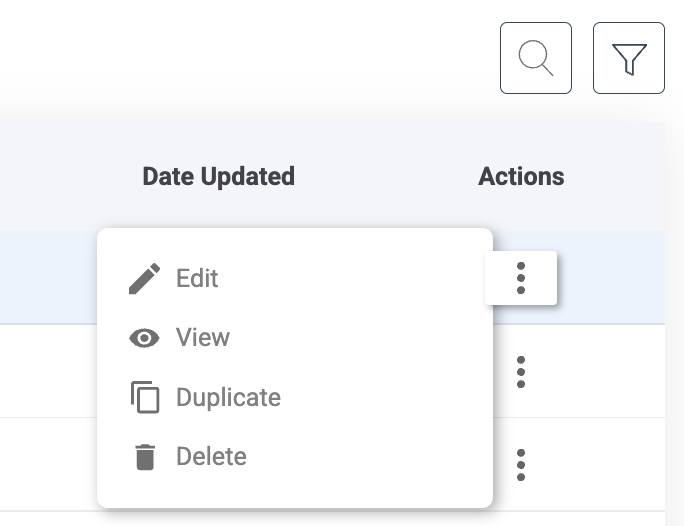This screenshot has height=526, width=684.
Task: Click the highlighted first row's three-dot menu
Action: point(521,277)
